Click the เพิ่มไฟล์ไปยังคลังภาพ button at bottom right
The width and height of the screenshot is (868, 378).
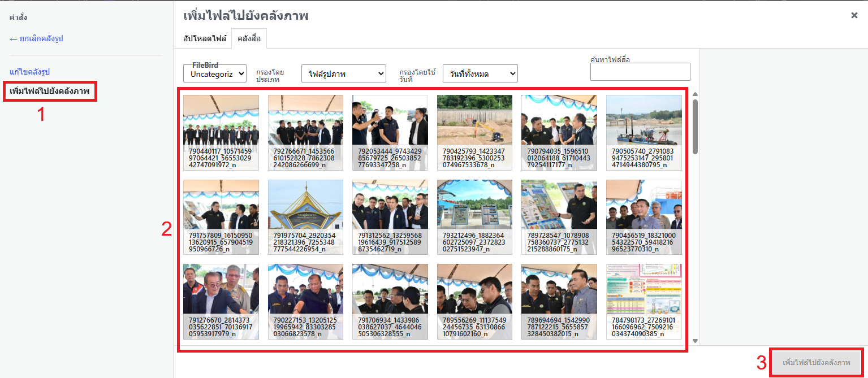pyautogui.click(x=817, y=362)
